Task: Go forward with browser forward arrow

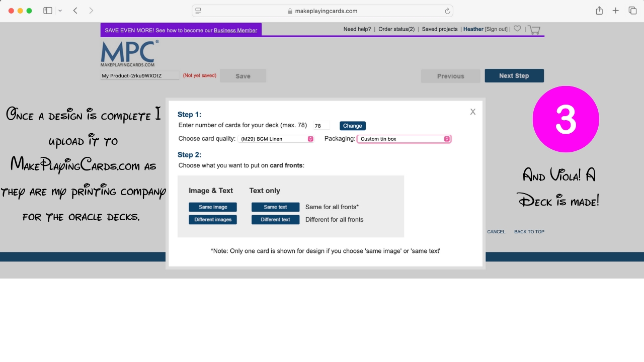Action: [91, 11]
